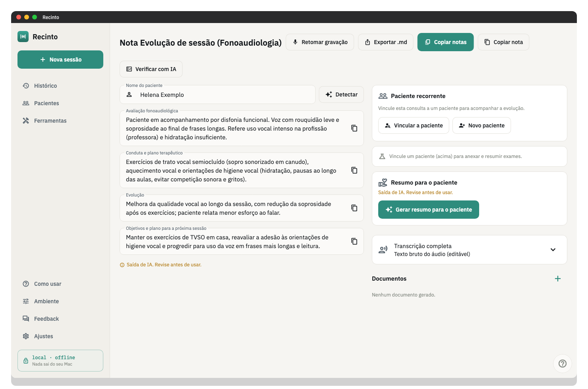Screen dimensions: 588x389
Task: Export the note as .md
Action: [x=386, y=42]
